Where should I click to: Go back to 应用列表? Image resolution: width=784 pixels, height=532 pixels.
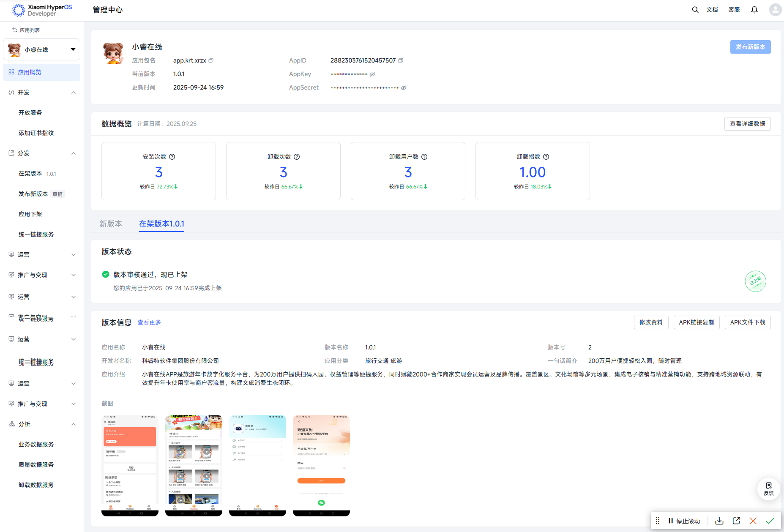tap(26, 30)
